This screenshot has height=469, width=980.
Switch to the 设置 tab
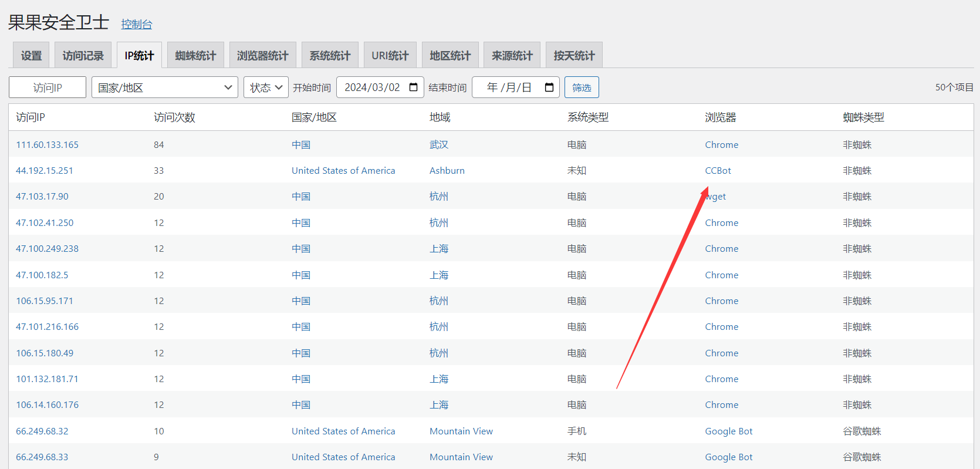(31, 56)
